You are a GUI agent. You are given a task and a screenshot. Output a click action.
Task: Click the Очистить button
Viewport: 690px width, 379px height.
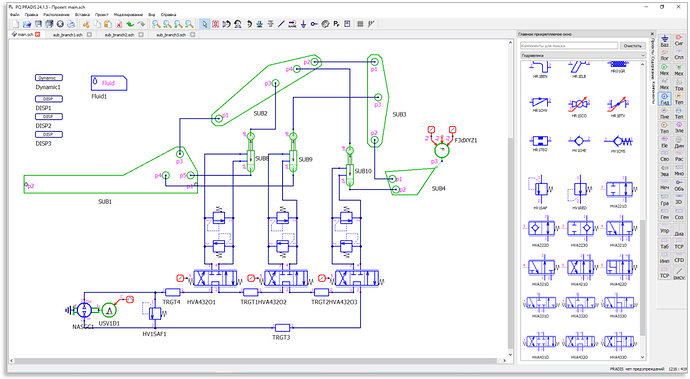(x=633, y=46)
